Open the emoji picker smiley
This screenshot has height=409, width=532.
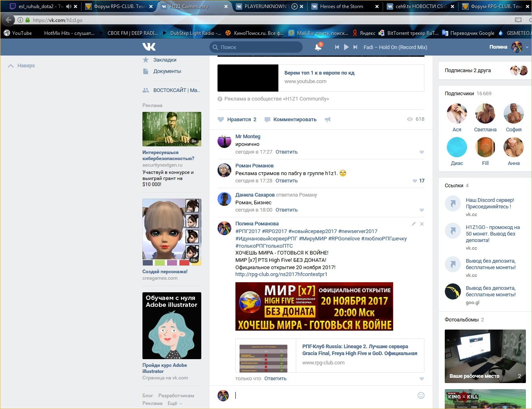coord(421,395)
